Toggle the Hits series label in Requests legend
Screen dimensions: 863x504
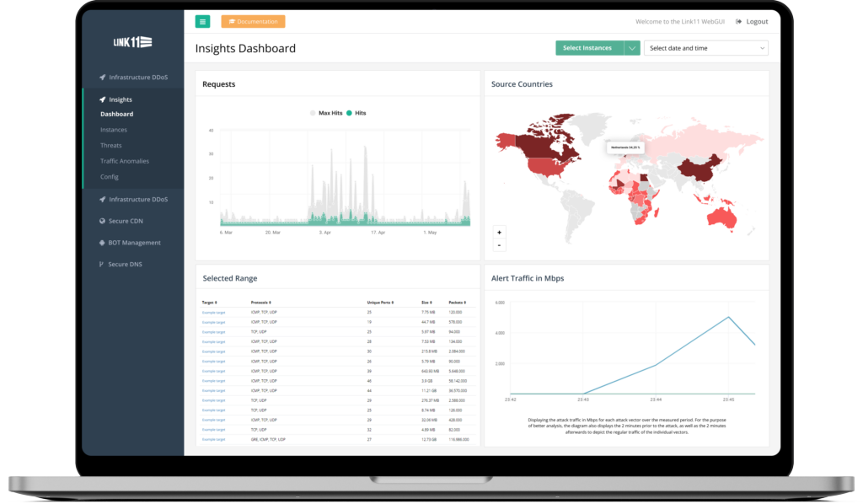pyautogui.click(x=361, y=113)
